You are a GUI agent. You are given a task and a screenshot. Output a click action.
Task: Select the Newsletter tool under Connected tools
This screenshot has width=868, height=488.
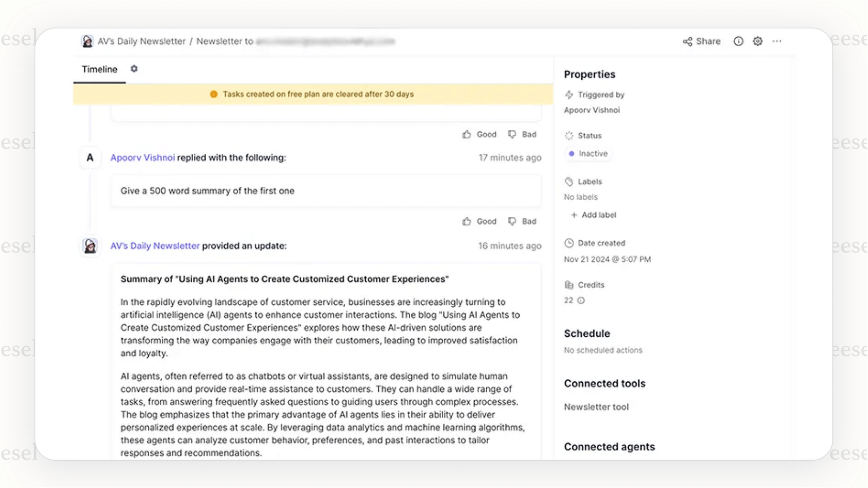596,407
